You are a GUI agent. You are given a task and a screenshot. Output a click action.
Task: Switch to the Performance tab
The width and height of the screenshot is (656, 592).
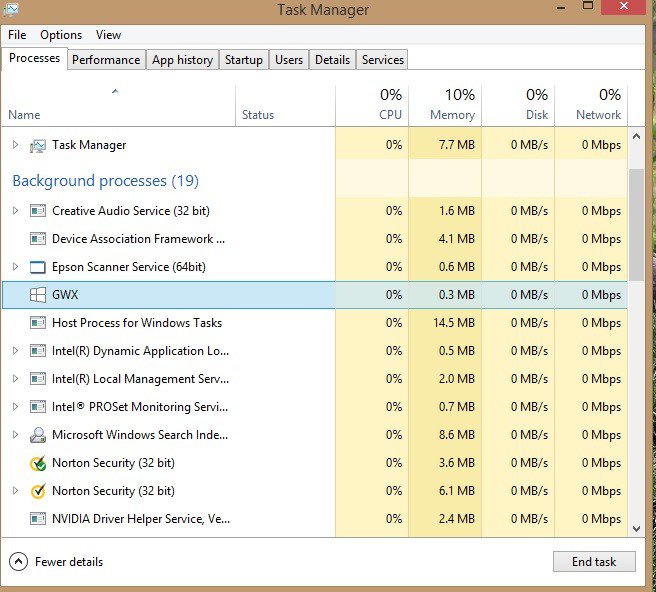tap(106, 60)
